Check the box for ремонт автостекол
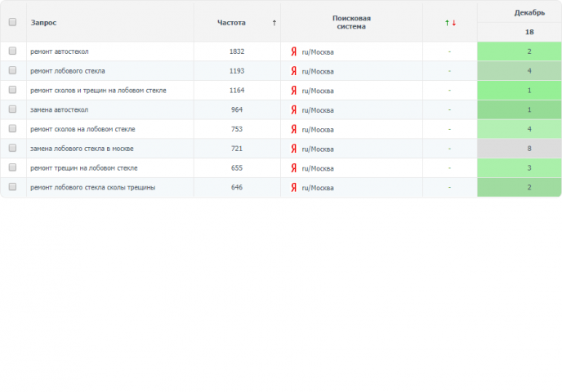This screenshot has height=392, width=562. (12, 51)
